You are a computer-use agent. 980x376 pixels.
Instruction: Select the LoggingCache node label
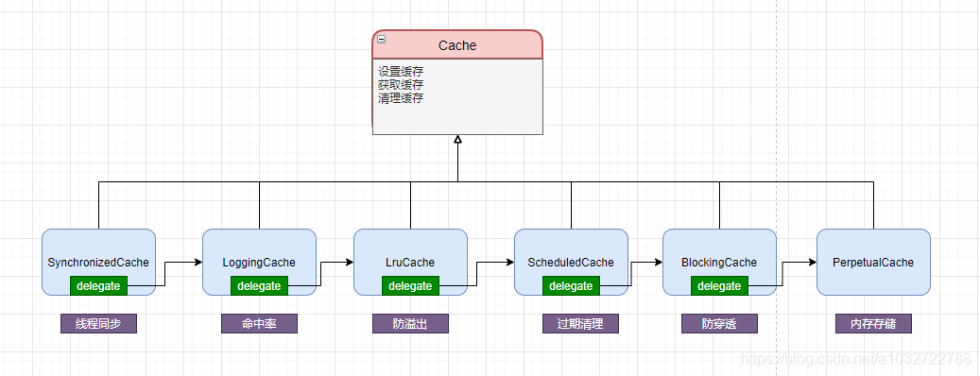coord(259,263)
